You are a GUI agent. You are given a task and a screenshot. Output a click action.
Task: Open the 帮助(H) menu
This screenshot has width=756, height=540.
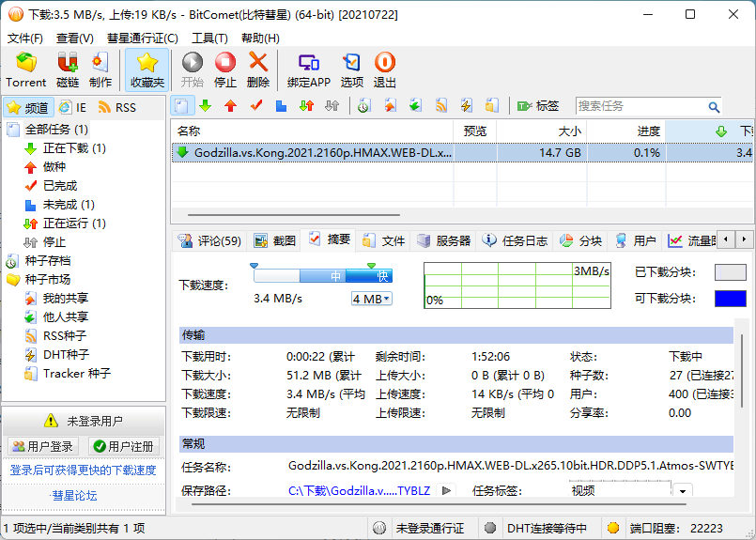[x=260, y=39]
